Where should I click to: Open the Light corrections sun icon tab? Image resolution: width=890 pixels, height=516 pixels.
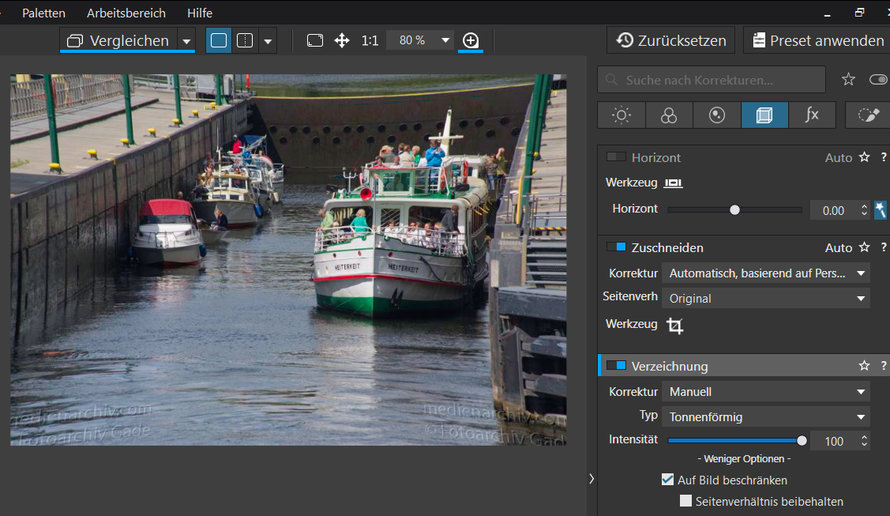pyautogui.click(x=622, y=115)
